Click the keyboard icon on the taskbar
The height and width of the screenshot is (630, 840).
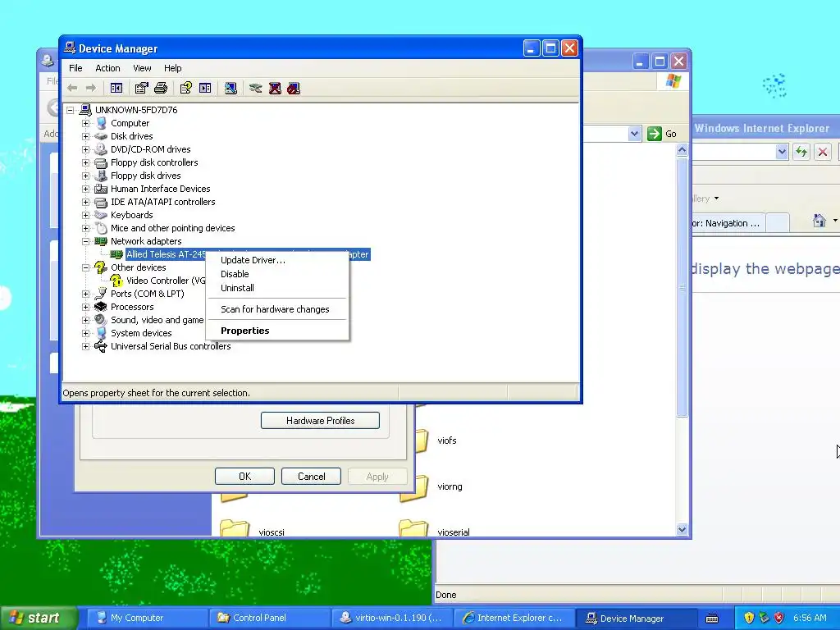712,619
